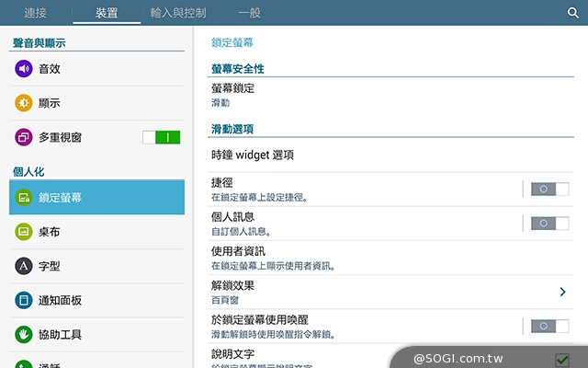Turn off the 多重視窗 toggle switch
This screenshot has width=588, height=368.
162,137
